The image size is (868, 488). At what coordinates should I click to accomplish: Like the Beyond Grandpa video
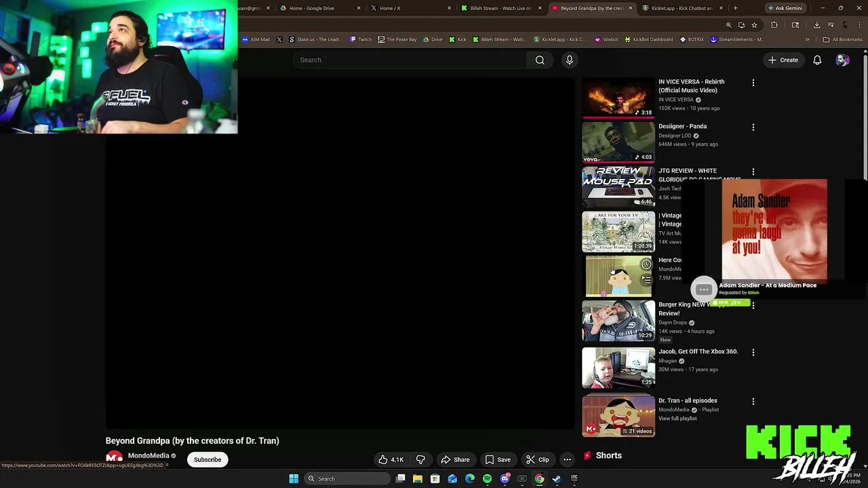(391, 460)
